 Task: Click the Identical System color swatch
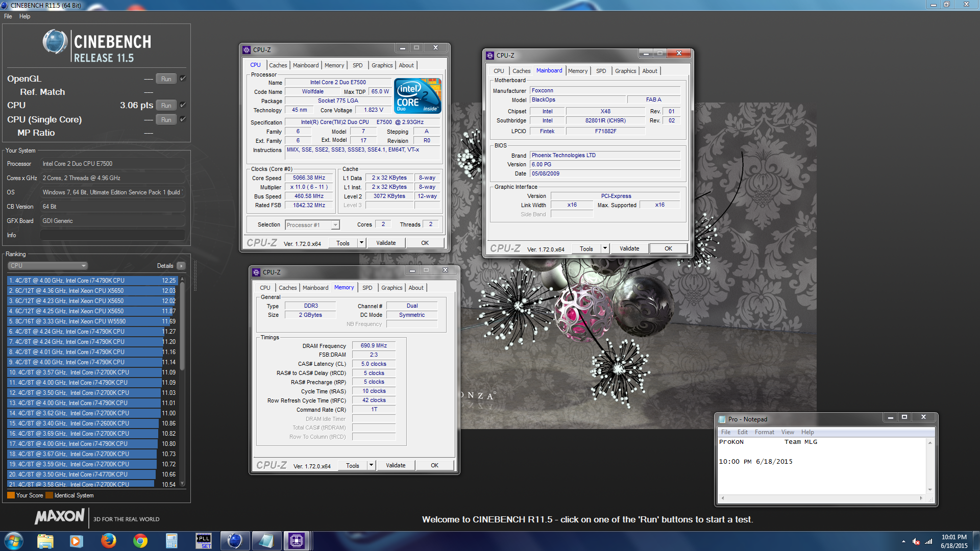pyautogui.click(x=49, y=495)
